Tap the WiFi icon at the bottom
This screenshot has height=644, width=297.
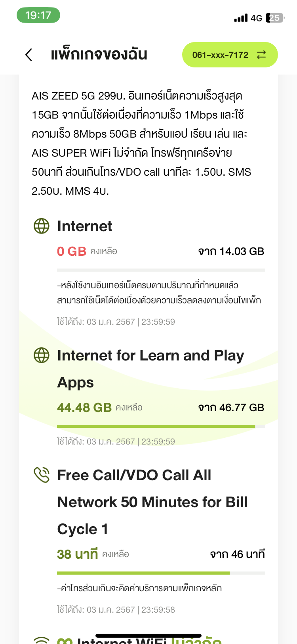click(x=42, y=639)
